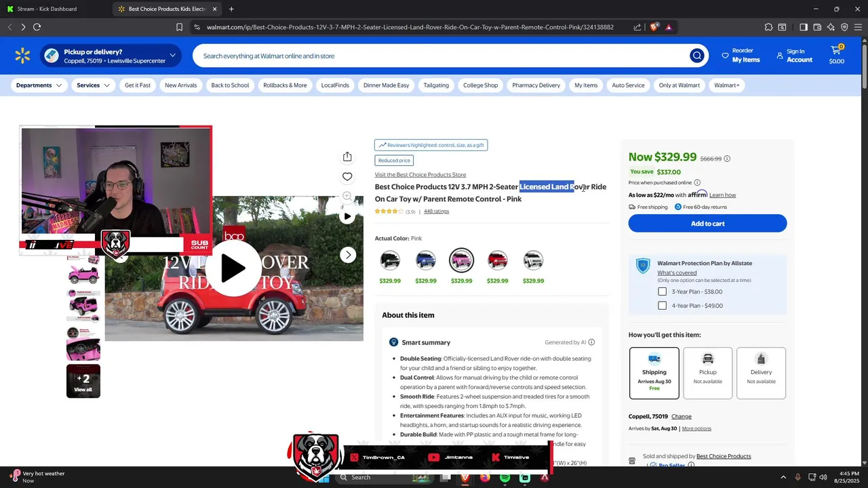868x488 pixels.
Task: Open Spotify from the taskbar
Action: click(505, 477)
